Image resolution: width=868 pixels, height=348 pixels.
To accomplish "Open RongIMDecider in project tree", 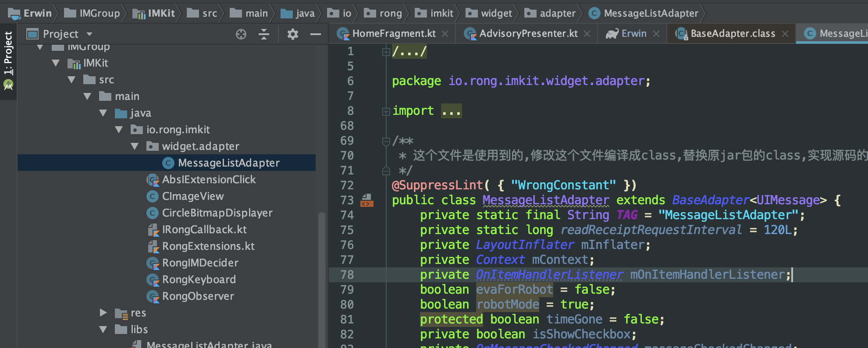I will [x=193, y=263].
